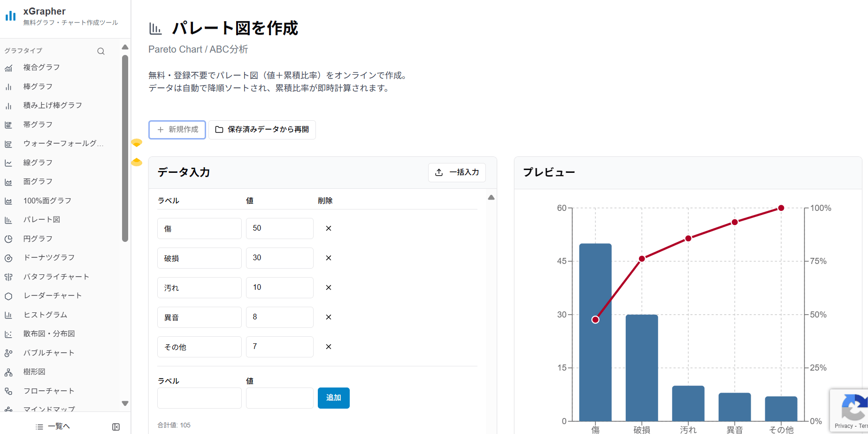Click the search icon in graph type sidebar

click(x=101, y=51)
